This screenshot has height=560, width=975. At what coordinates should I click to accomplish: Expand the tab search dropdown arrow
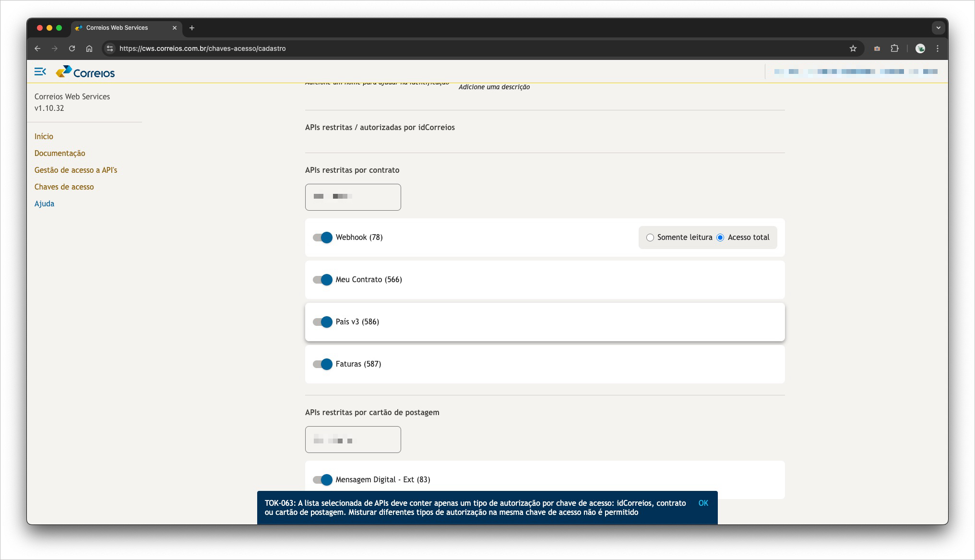tap(938, 28)
